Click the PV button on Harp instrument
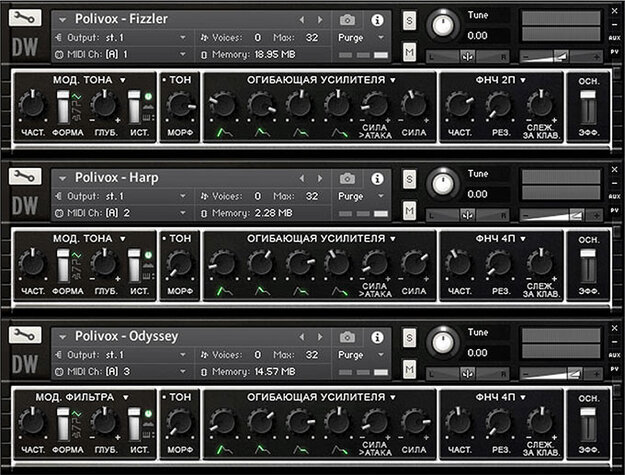This screenshot has height=475, width=625. 614,210
